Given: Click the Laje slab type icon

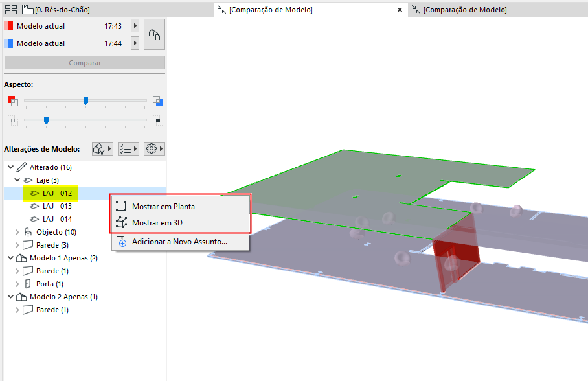Looking at the screenshot, I should pyautogui.click(x=28, y=180).
